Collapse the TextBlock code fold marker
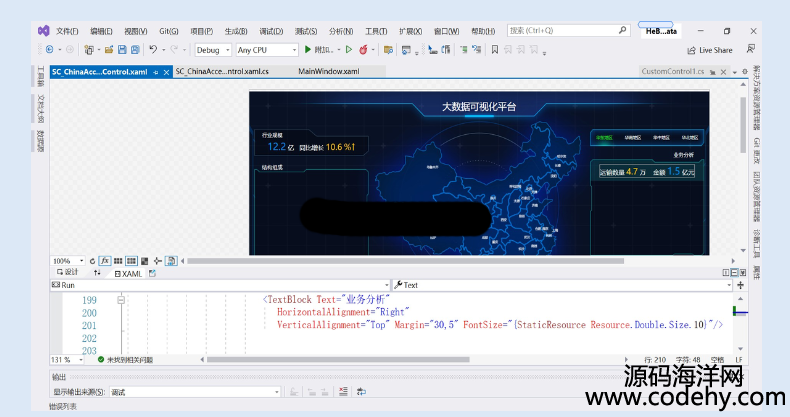 [x=121, y=299]
